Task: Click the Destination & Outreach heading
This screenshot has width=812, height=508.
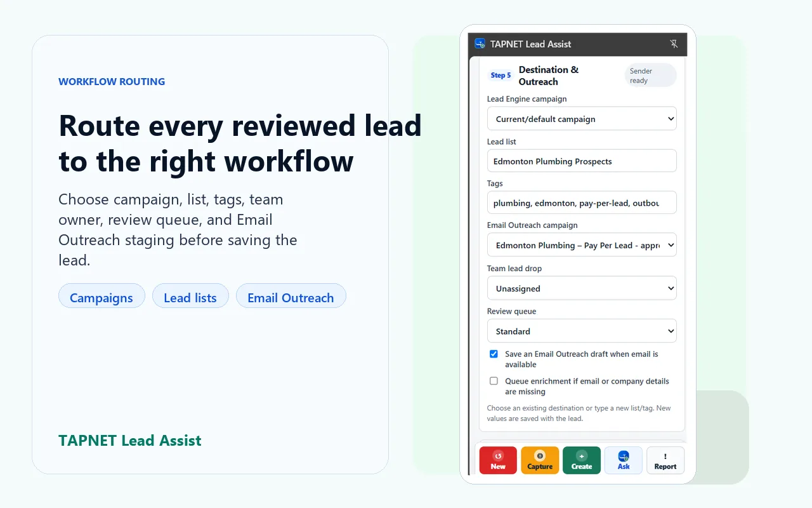Action: [x=549, y=76]
